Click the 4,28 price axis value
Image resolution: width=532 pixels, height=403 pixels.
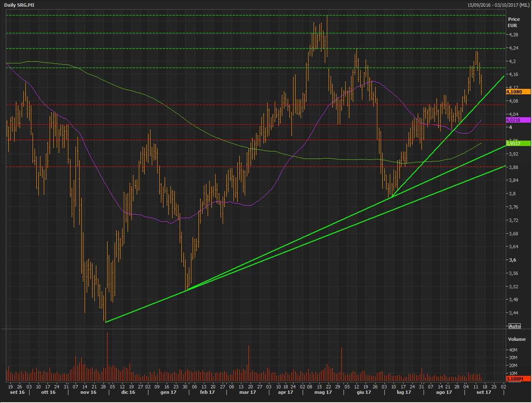coord(513,35)
